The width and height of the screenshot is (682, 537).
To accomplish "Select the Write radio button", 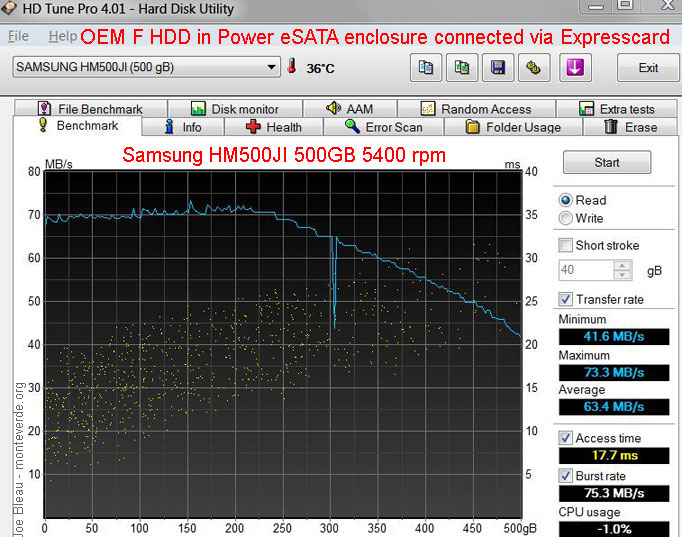I will coord(565,218).
